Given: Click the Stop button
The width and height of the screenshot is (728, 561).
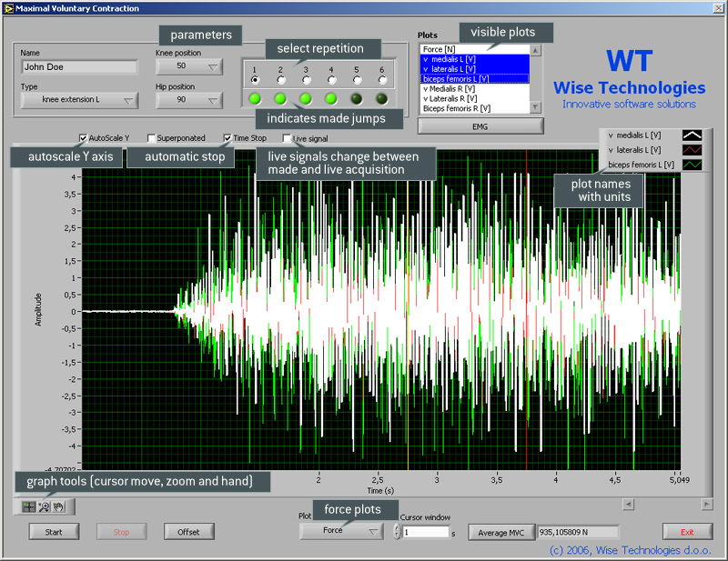Looking at the screenshot, I should (x=122, y=532).
